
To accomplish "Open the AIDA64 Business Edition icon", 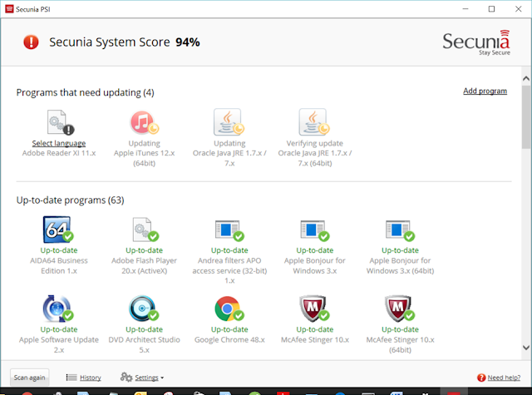I will tap(58, 230).
